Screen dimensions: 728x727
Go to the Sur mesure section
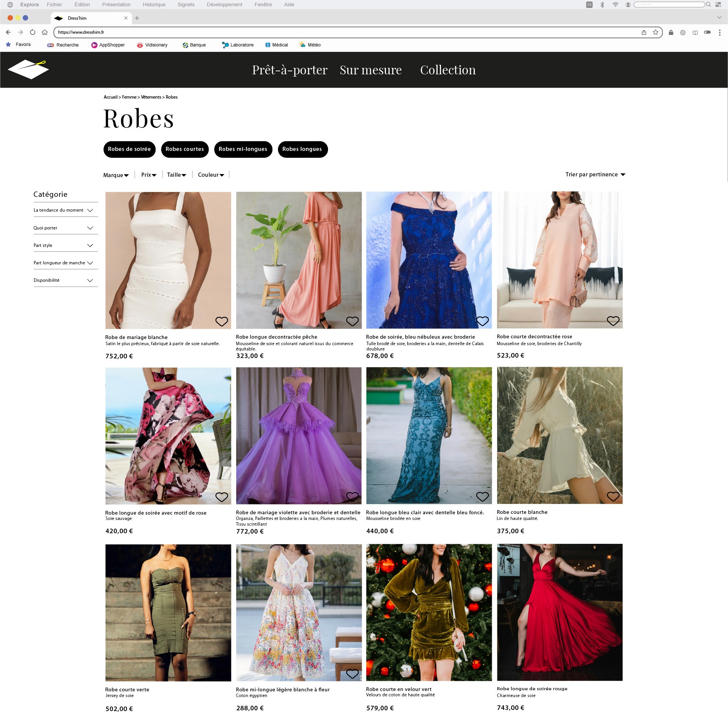370,70
